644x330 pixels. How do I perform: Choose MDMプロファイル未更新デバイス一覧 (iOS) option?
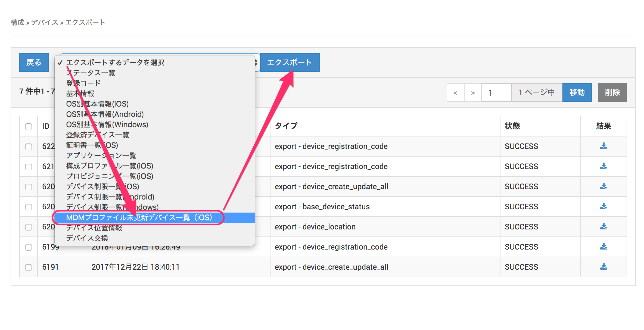pos(139,217)
